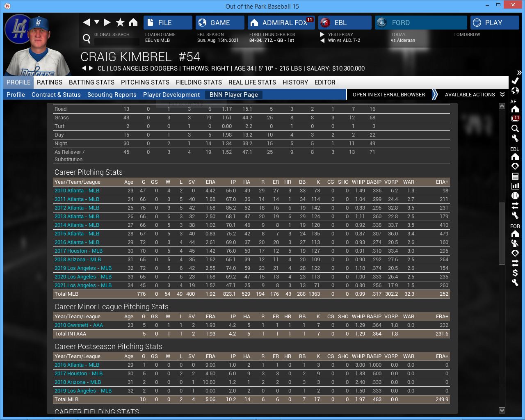
Task: Open the Scouting Reports sub-tab
Action: [x=112, y=94]
